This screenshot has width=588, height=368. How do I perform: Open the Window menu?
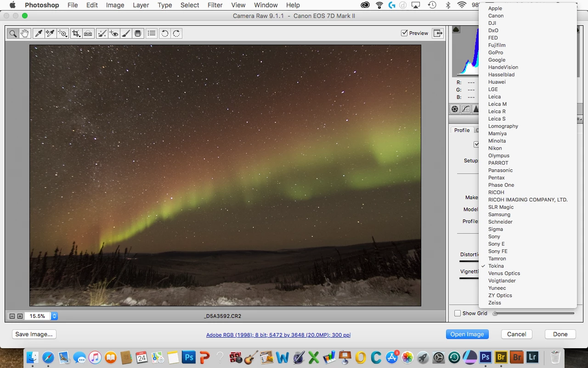pos(266,5)
